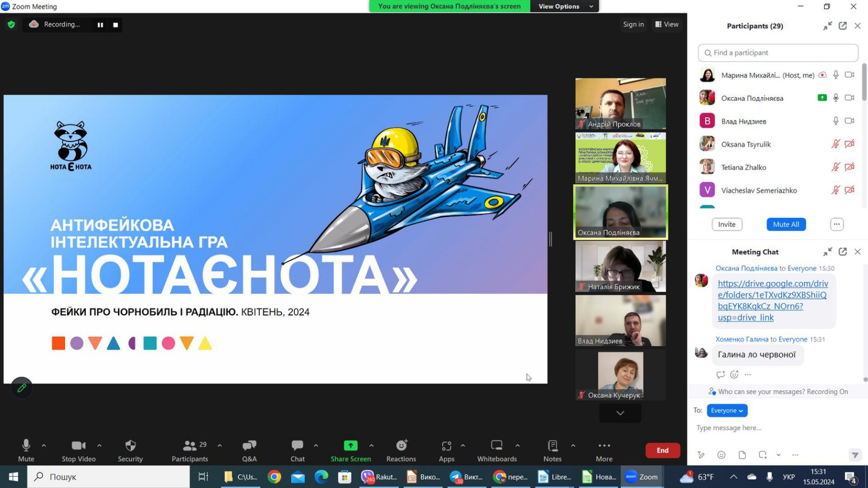Open the Everyone recipient dropdown
The height and width of the screenshot is (488, 868).
click(727, 410)
